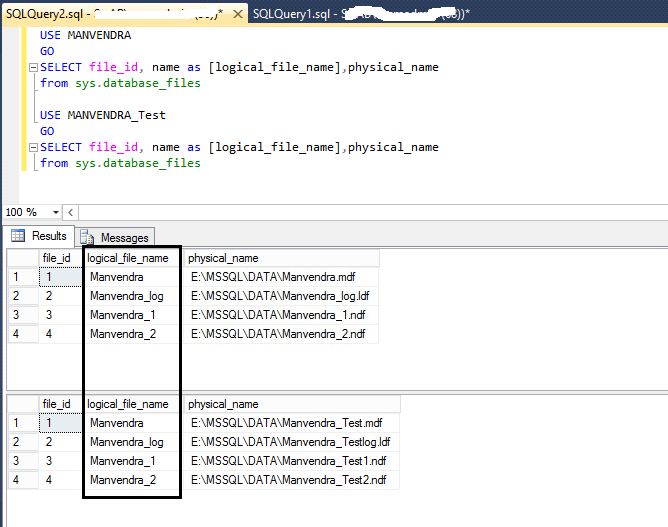Image resolution: width=668 pixels, height=527 pixels.
Task: Select file_id header in second grid
Action: (60, 404)
